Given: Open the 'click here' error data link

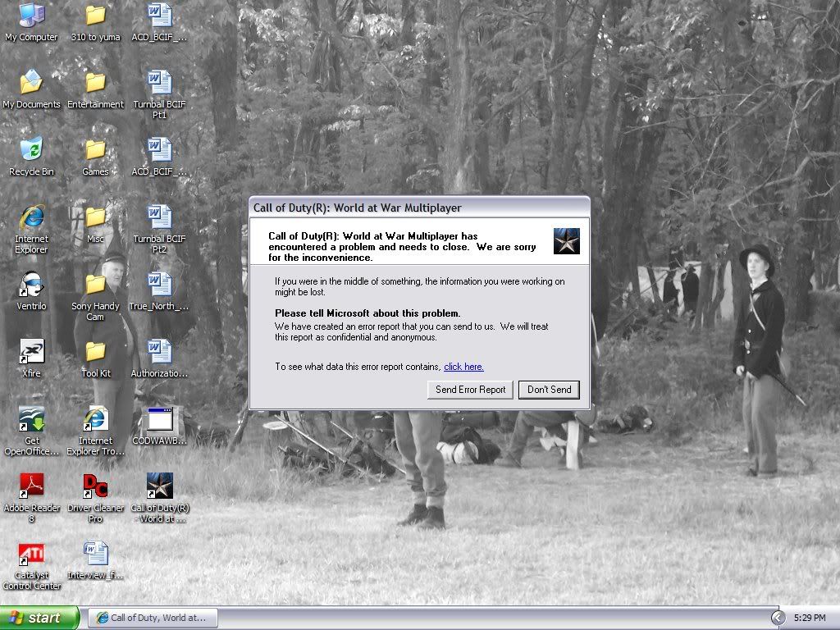Looking at the screenshot, I should tap(464, 367).
